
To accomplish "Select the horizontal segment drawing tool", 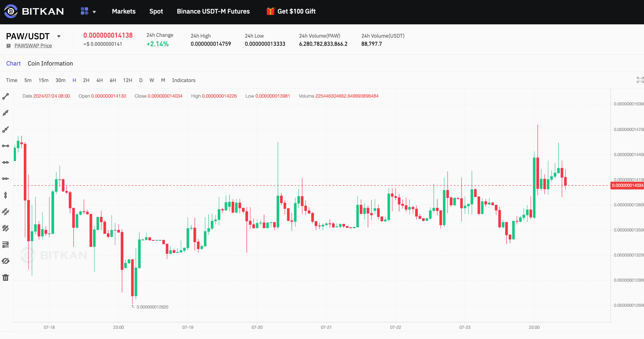I will 5,146.
